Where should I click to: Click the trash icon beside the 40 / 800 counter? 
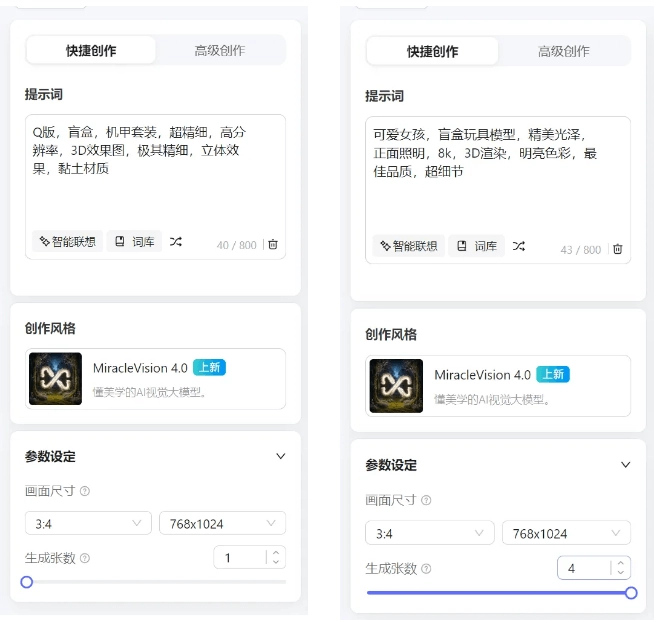273,244
